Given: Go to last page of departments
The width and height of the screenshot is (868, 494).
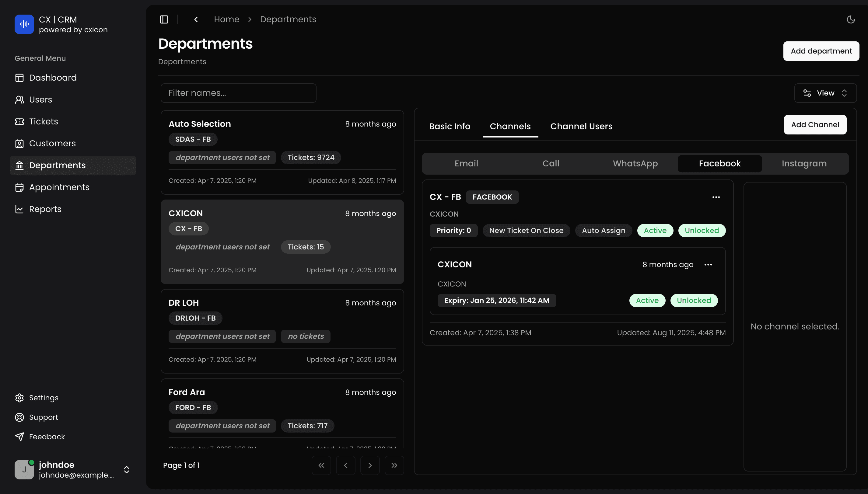Looking at the screenshot, I should (x=394, y=465).
